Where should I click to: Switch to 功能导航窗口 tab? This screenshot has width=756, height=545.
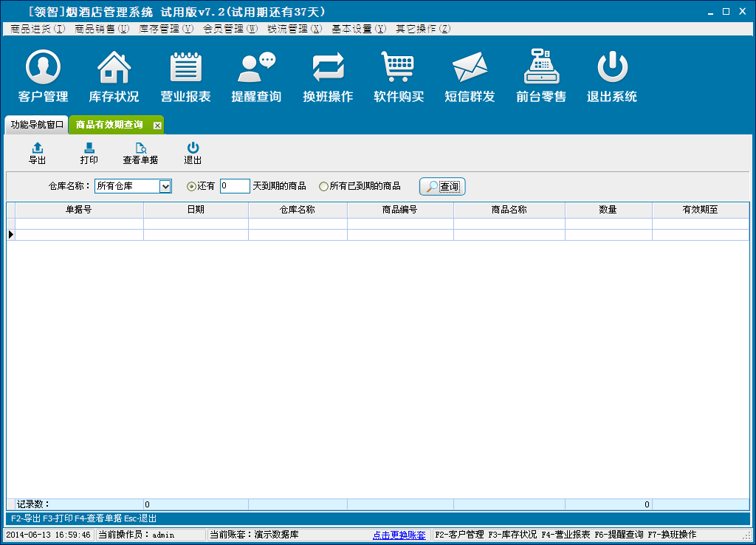(37, 125)
